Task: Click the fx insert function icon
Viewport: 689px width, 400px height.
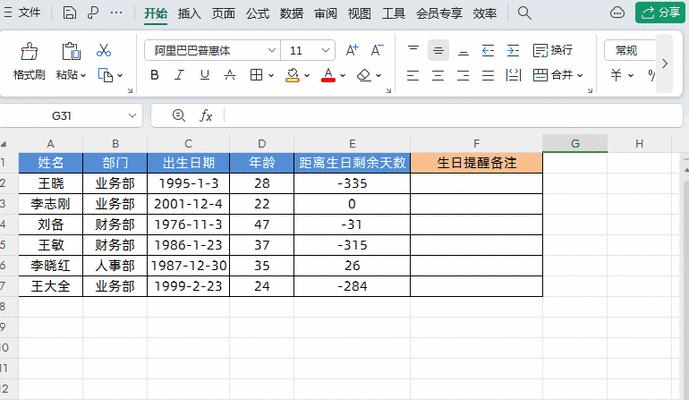Action: 206,116
